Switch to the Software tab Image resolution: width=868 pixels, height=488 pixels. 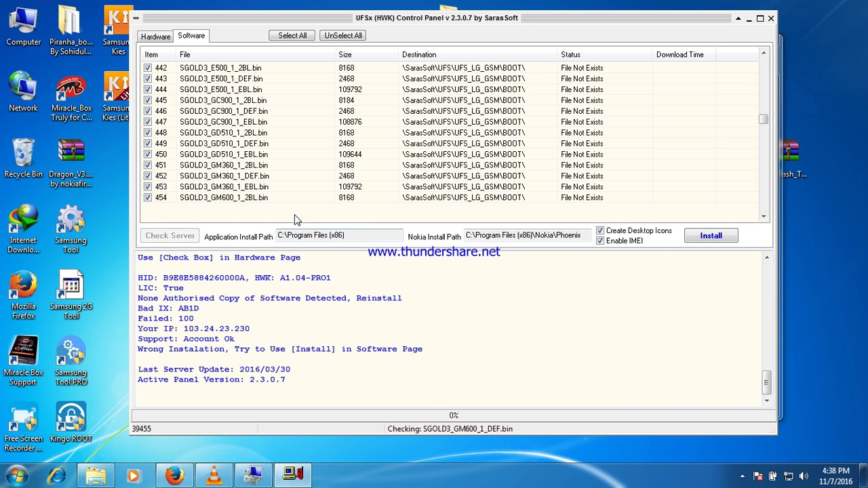click(191, 35)
